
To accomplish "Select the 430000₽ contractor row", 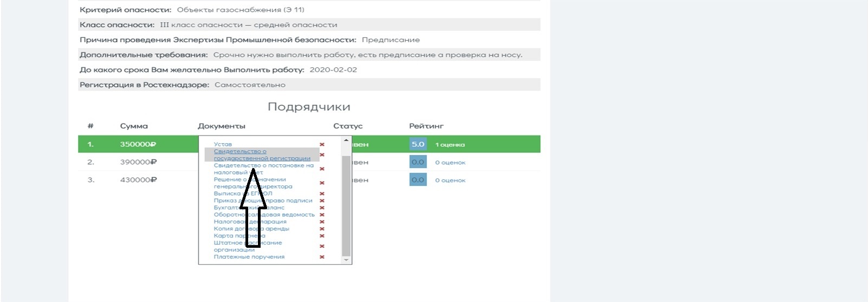I will tap(138, 180).
